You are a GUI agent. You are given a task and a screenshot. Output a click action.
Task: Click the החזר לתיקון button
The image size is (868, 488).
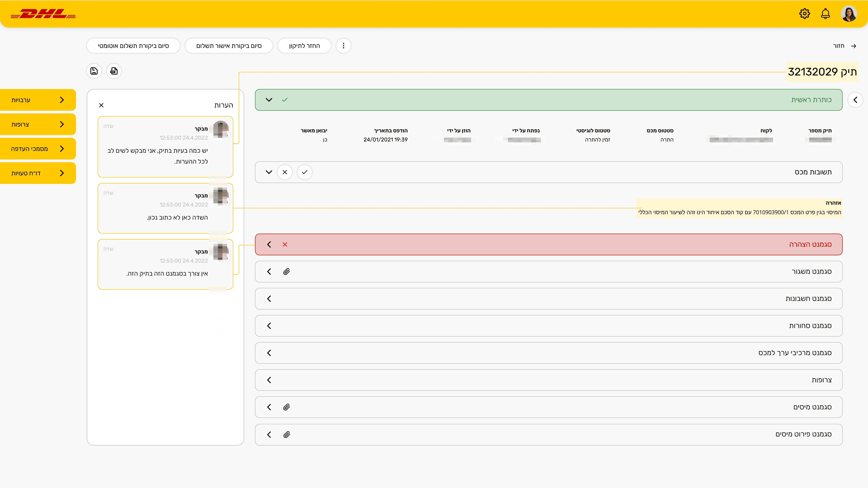click(x=304, y=45)
